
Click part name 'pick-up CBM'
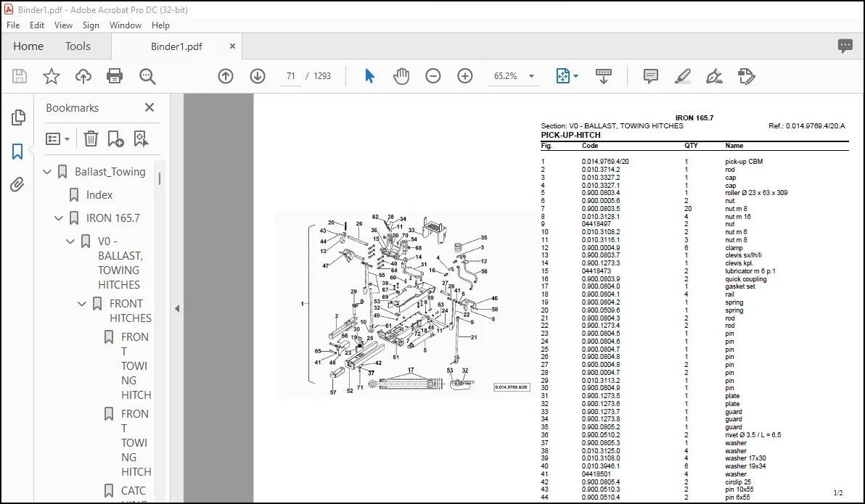coord(744,162)
